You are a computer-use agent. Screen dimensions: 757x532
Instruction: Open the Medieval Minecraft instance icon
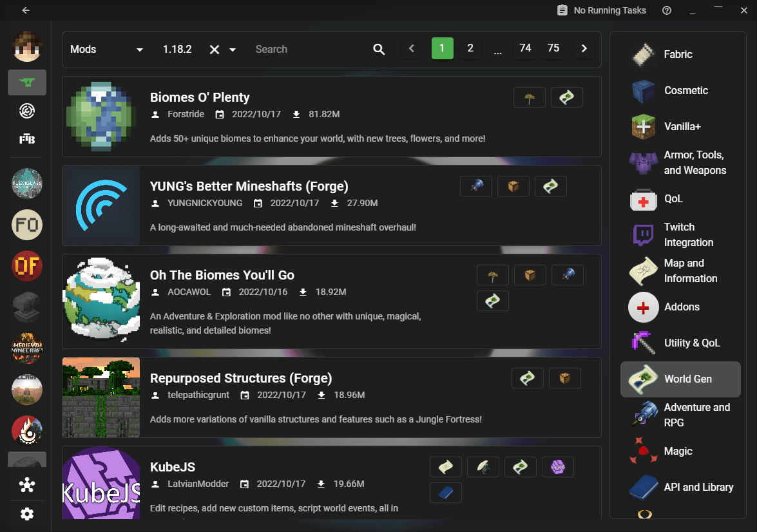coord(27,348)
